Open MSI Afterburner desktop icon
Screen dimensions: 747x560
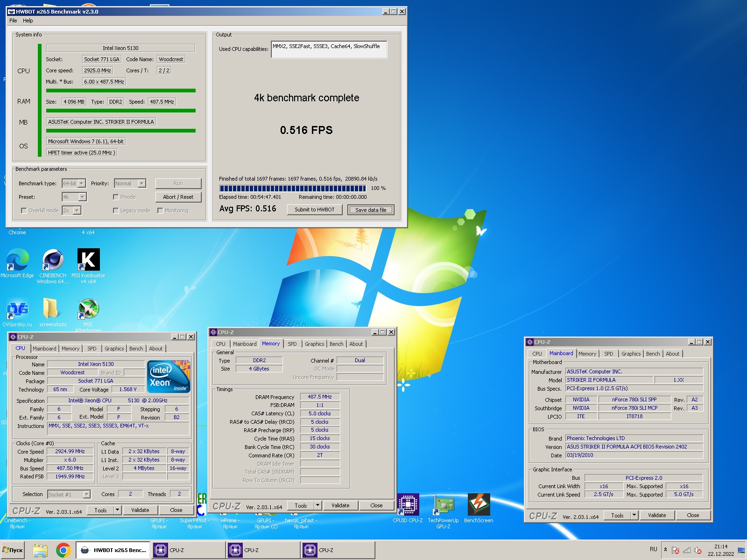click(x=88, y=314)
